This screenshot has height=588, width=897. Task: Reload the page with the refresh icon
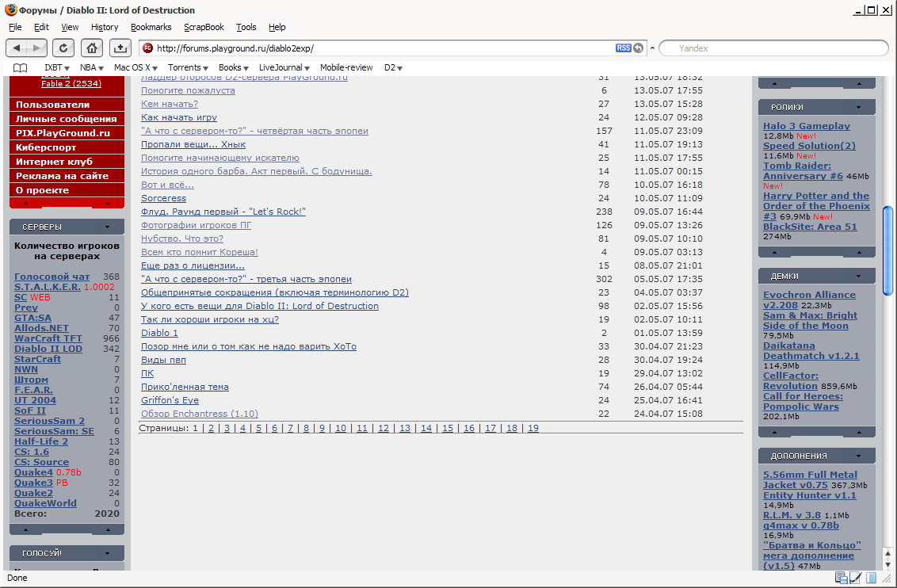click(63, 48)
